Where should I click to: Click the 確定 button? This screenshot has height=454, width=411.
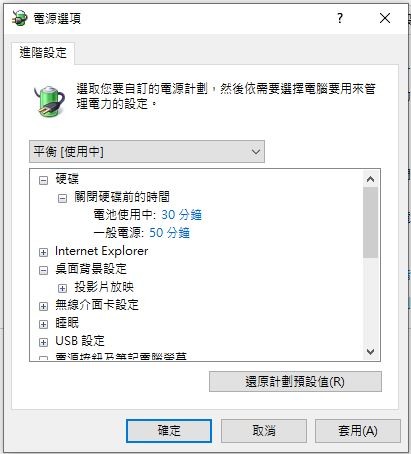click(169, 431)
